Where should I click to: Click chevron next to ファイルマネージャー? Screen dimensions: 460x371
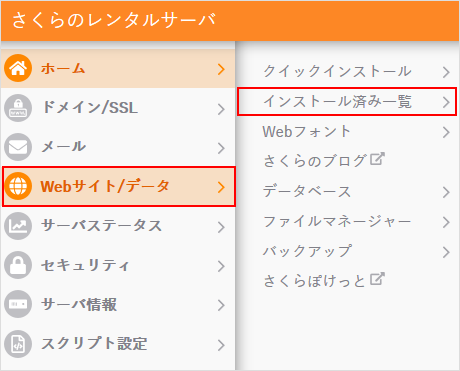click(446, 222)
